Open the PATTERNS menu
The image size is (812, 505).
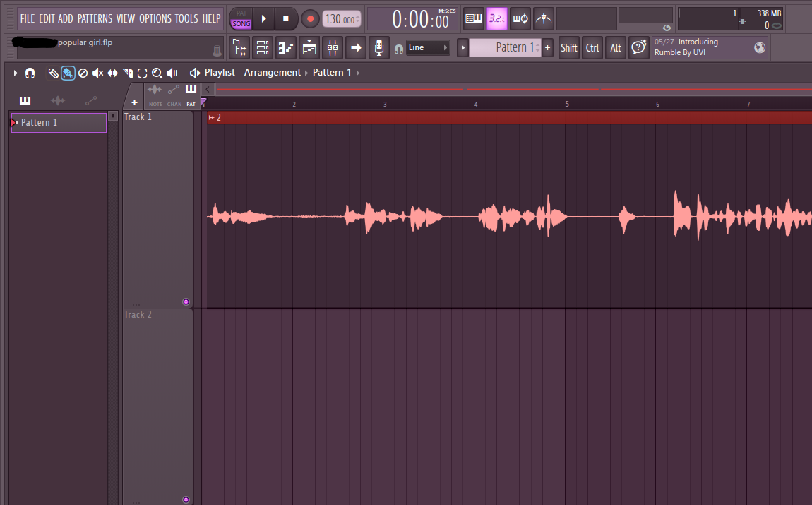coord(95,18)
